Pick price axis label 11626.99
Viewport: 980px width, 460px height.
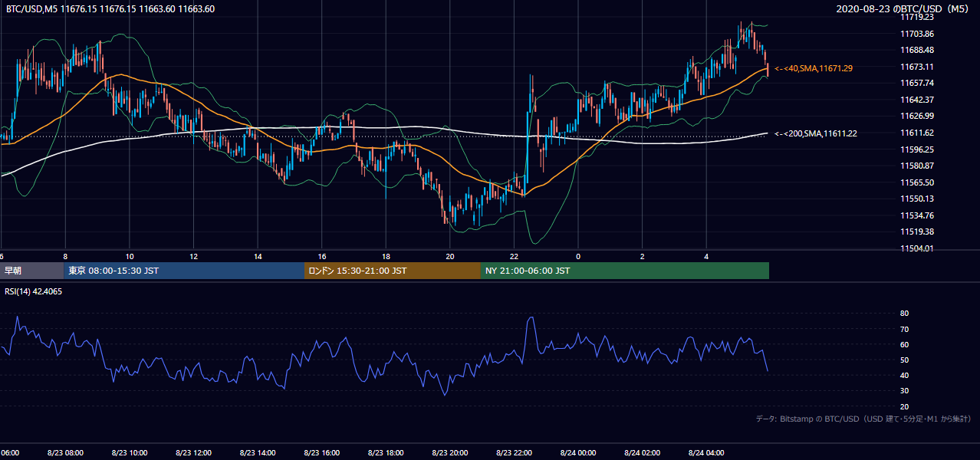pyautogui.click(x=917, y=116)
